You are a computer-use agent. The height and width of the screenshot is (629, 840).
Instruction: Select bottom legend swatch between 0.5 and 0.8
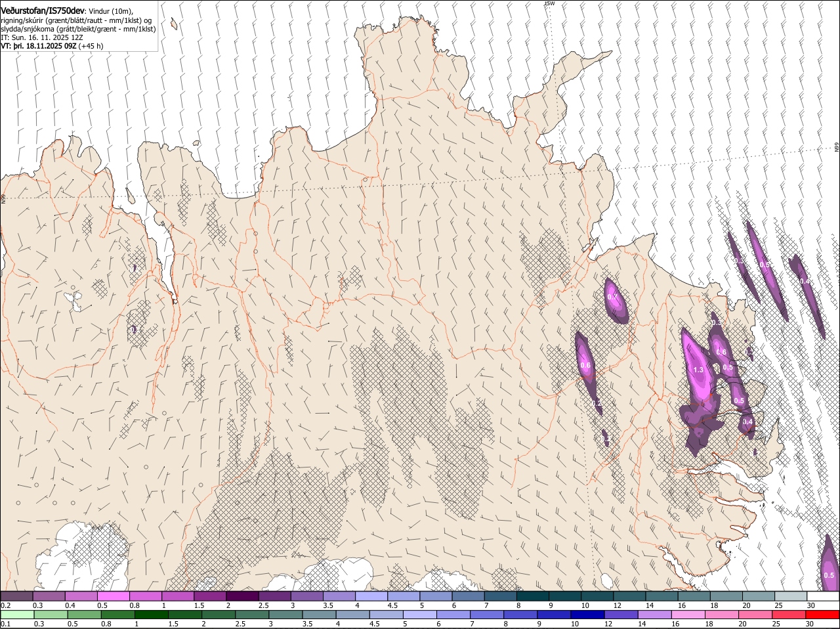tap(84, 615)
